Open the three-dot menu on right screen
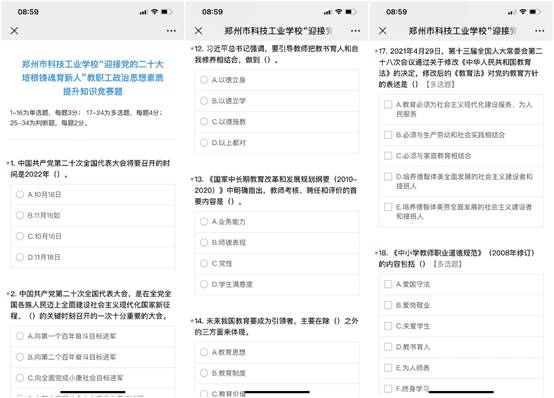This screenshot has width=554, height=398. pyautogui.click(x=540, y=31)
